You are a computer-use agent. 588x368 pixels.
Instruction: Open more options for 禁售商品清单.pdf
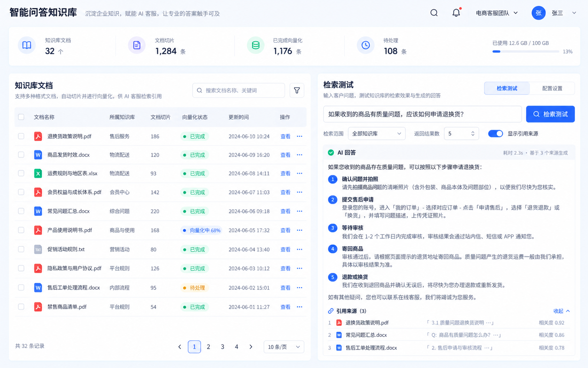(300, 307)
